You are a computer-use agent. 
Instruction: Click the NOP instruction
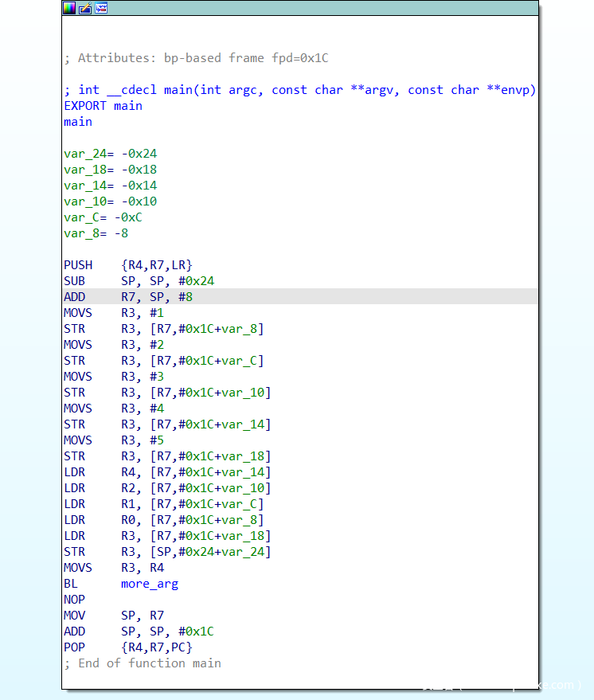[x=74, y=600]
